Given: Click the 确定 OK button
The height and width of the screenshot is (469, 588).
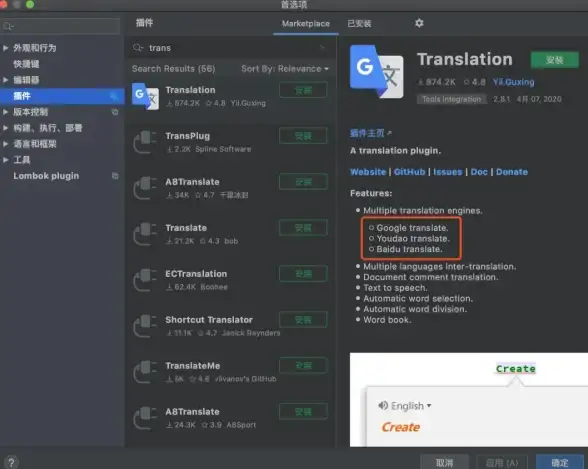Looking at the screenshot, I should (x=560, y=463).
